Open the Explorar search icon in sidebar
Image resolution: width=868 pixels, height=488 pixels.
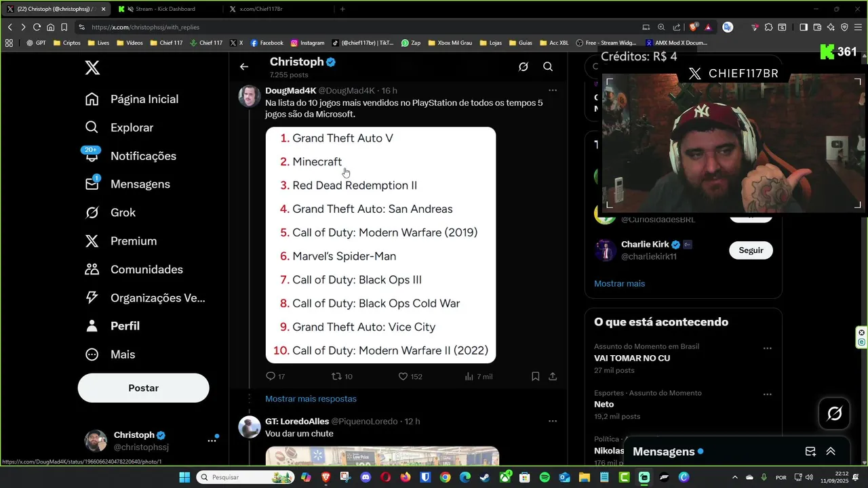(x=92, y=127)
